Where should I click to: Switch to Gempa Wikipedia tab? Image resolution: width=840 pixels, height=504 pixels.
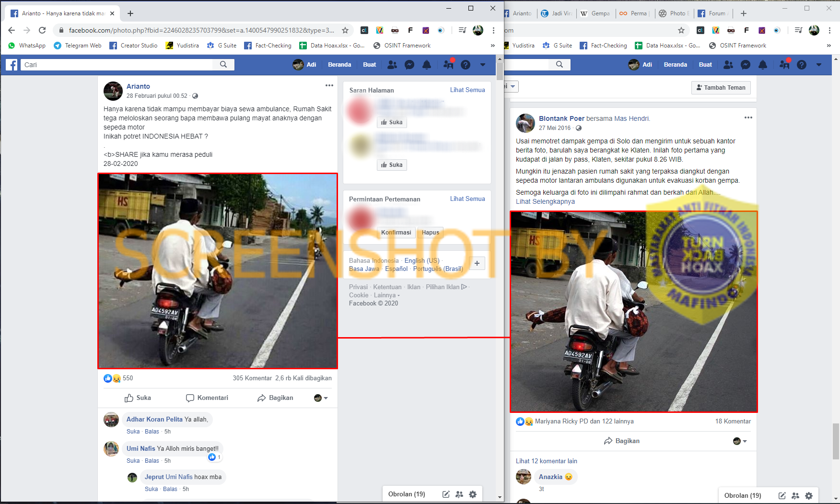[595, 13]
